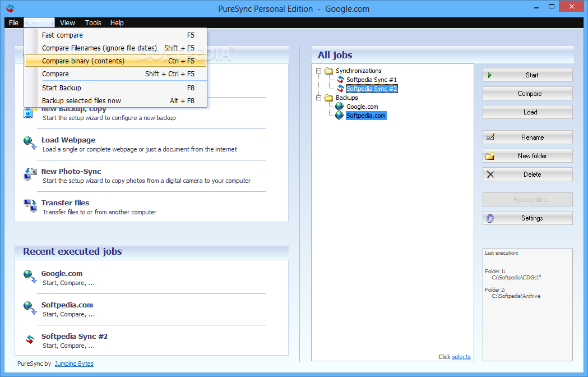588x377 pixels.
Task: Open the recent Google.com job title
Action: tap(62, 273)
